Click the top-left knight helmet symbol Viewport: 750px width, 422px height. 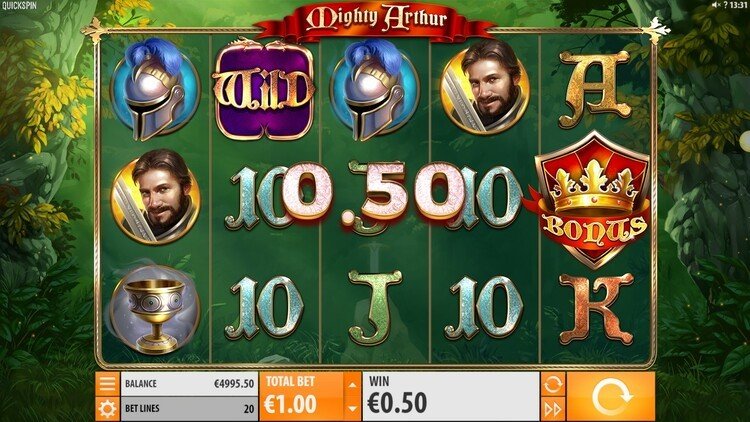pos(154,90)
